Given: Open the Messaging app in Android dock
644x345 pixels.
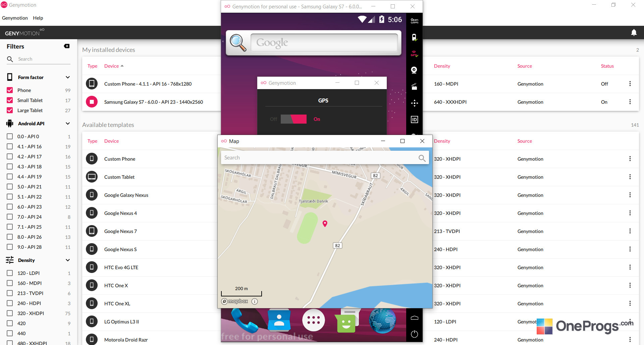Looking at the screenshot, I should click(347, 321).
